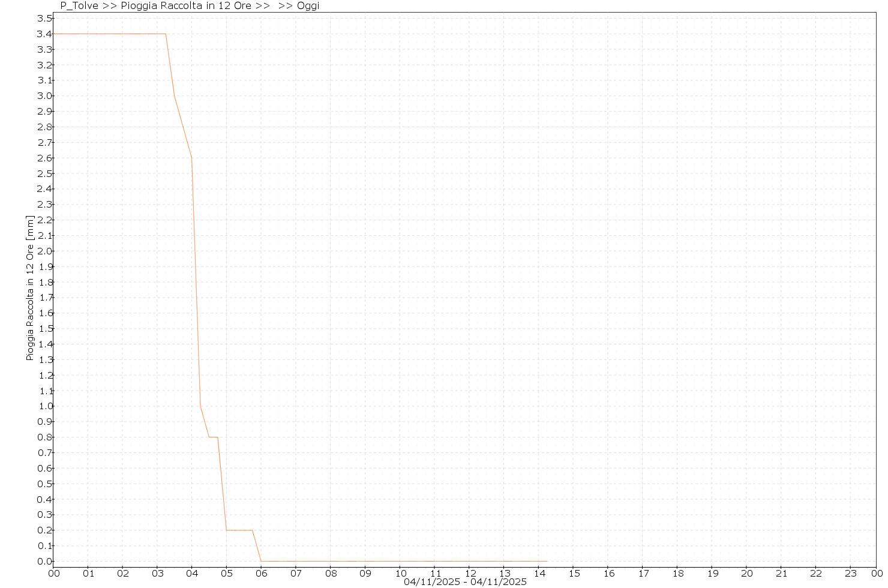Viewport: 888px width, 588px height.
Task: Click the chart title starting with P_Tolve
Action: point(190,6)
